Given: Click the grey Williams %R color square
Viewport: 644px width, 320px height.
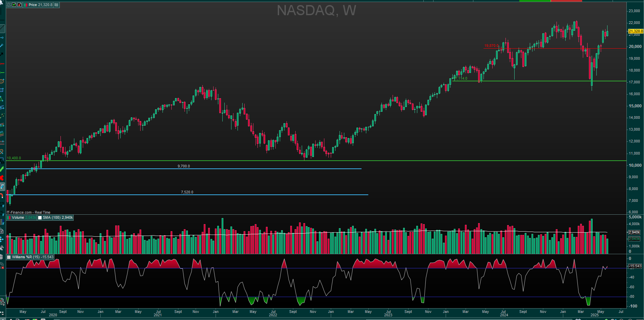Looking at the screenshot, I should pos(9,257).
